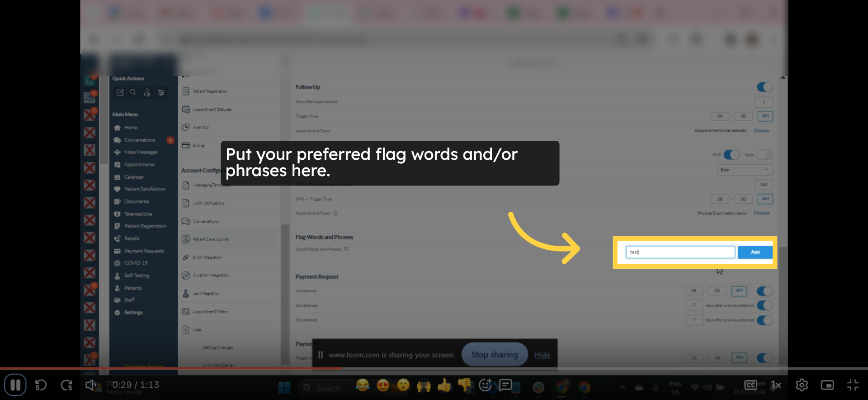868x400 pixels.
Task: Open Patient Care Journey settings item
Action: point(228,239)
